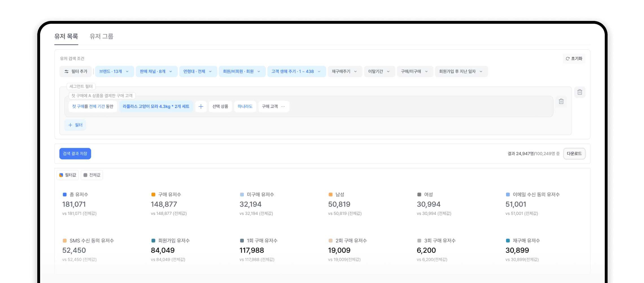Choose the 하나라도 option chip
Image resolution: width=644 pixels, height=283 pixels.
tap(245, 107)
